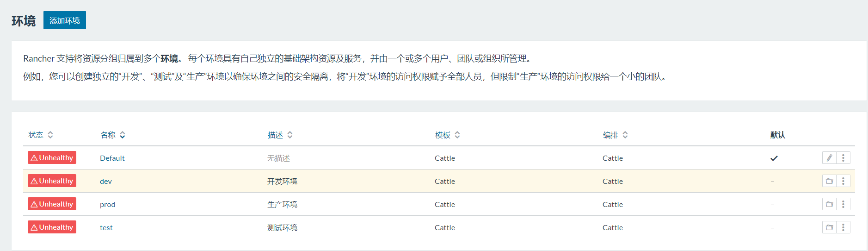The width and height of the screenshot is (868, 251).
Task: Open three-dot menu for test environment
Action: coord(843,227)
